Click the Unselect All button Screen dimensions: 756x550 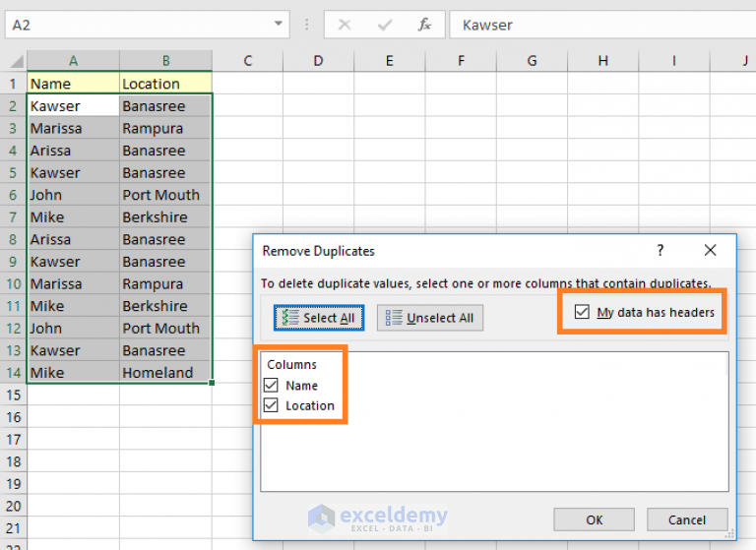(x=429, y=318)
